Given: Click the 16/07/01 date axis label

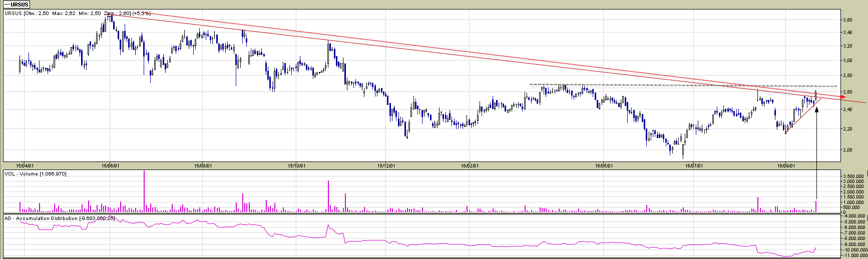Looking at the screenshot, I should point(694,165).
